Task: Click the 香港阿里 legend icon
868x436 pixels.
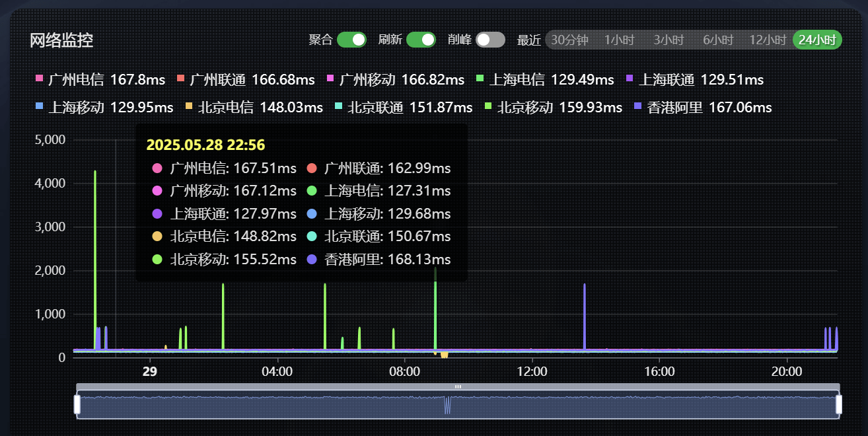Action: pyautogui.click(x=637, y=106)
